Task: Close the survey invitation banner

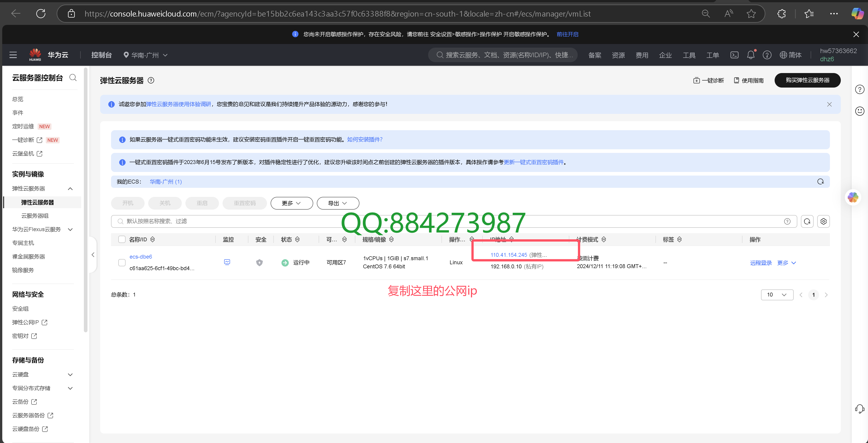Action: point(829,105)
